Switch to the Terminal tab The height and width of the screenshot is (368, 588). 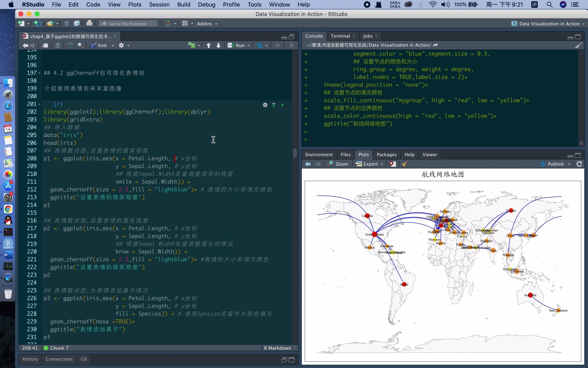point(340,36)
